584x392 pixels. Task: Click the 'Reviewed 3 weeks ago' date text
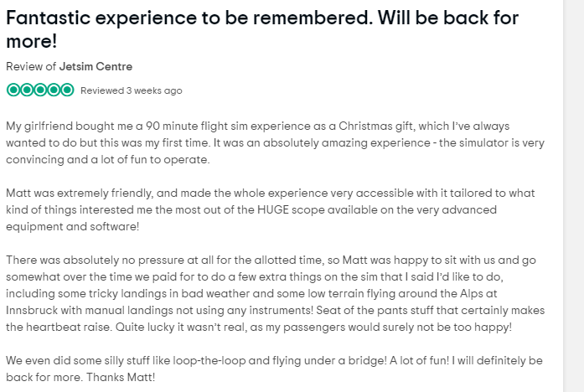[x=131, y=90]
